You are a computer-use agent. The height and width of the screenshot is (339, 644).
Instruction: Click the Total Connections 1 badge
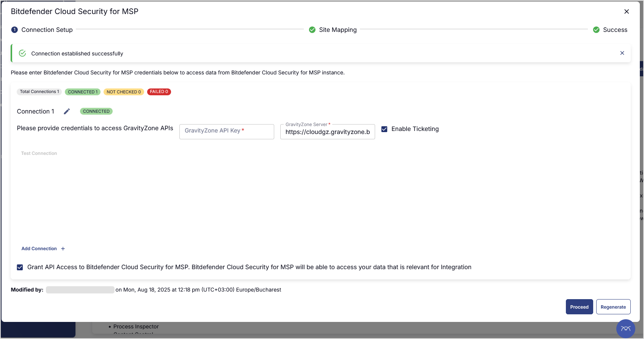pyautogui.click(x=39, y=92)
